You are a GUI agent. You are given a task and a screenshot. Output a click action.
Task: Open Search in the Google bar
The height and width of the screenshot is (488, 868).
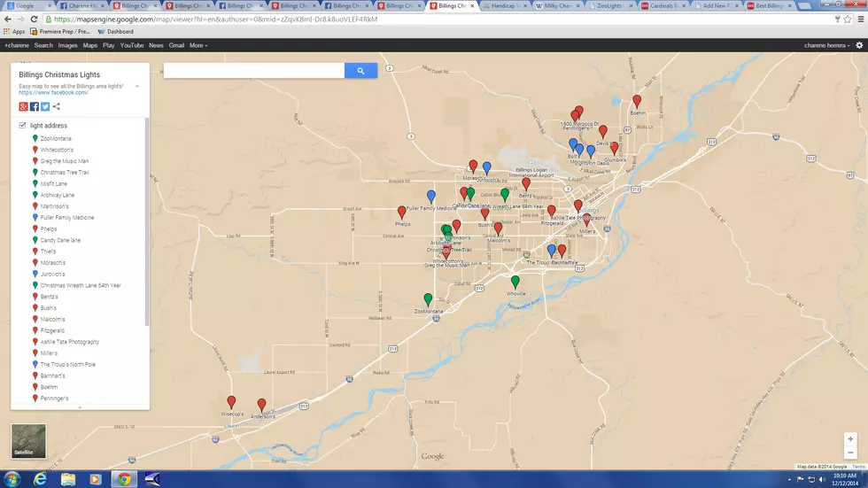click(43, 45)
